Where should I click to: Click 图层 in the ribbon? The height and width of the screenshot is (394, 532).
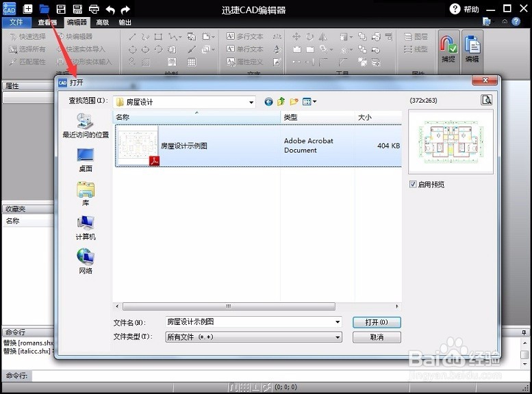[x=416, y=37]
